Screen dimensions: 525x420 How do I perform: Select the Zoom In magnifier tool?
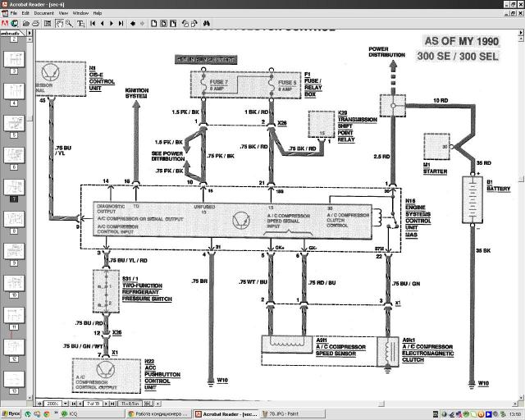click(69, 24)
